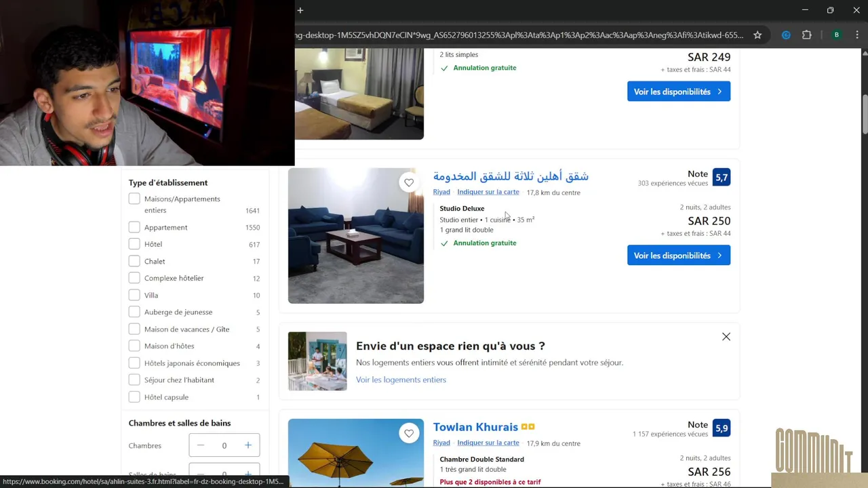
Task: Tick the Maisons/Appartements entiers checkbox
Action: click(x=134, y=199)
